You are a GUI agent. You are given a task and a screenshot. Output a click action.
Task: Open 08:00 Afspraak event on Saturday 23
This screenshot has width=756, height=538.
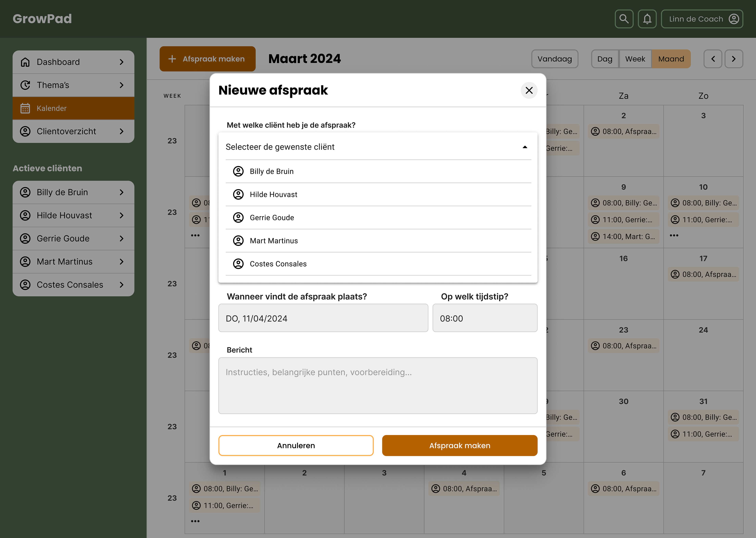624,346
